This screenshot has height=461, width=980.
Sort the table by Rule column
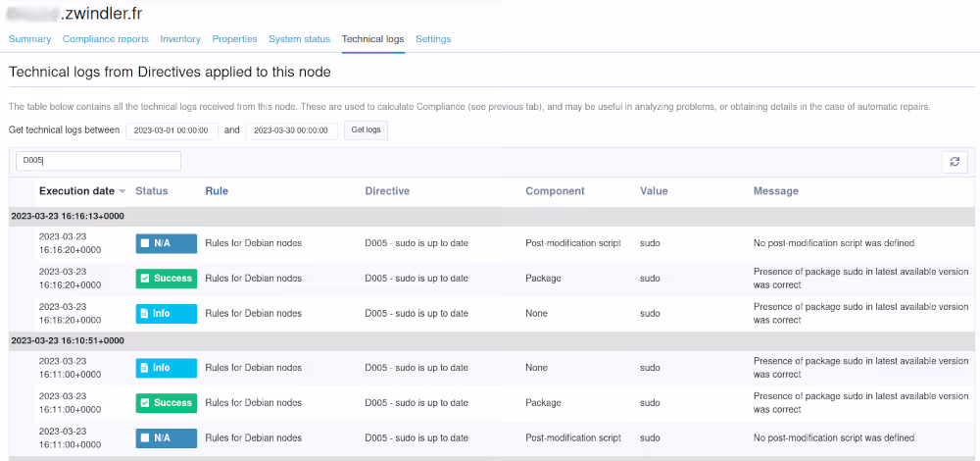217,191
